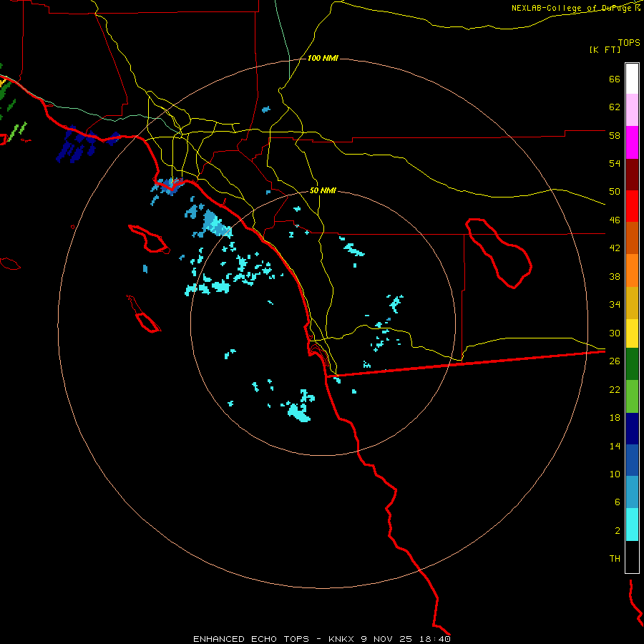Click the medium blue 14 legend swatch
The height and width of the screenshot is (644, 644).
pyautogui.click(x=632, y=460)
